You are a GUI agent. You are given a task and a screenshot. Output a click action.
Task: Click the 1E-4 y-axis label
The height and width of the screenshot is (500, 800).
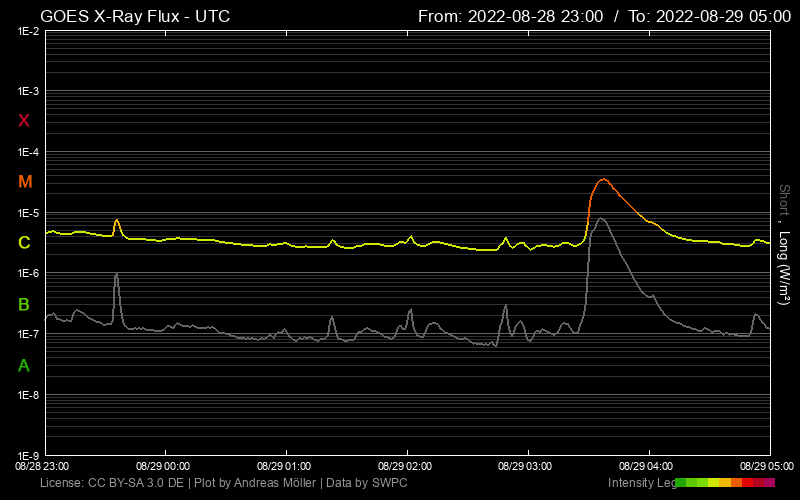[29, 152]
